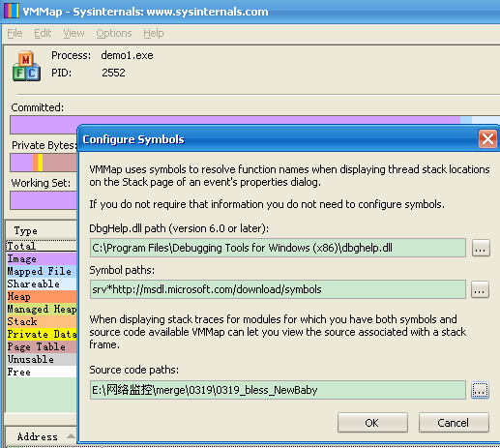Image resolution: width=500 pixels, height=448 pixels.
Task: Click the Symbol paths text field
Action: [278, 289]
